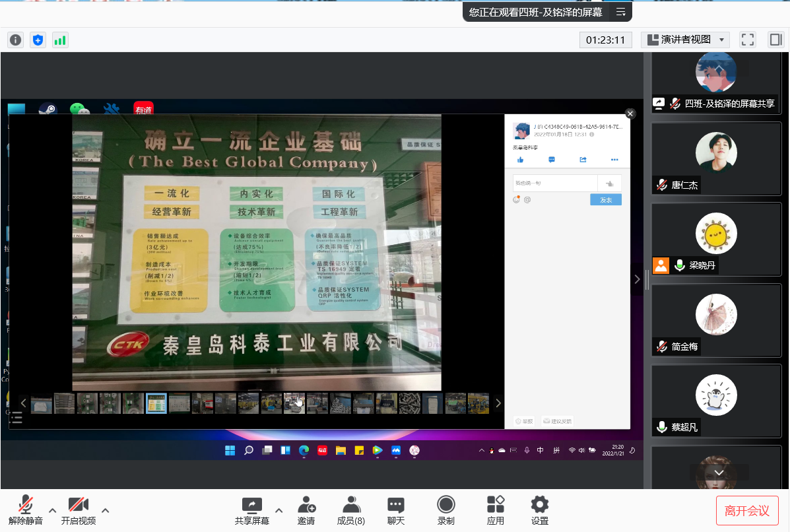Unmute microphone with 解除静音

(x=26, y=510)
